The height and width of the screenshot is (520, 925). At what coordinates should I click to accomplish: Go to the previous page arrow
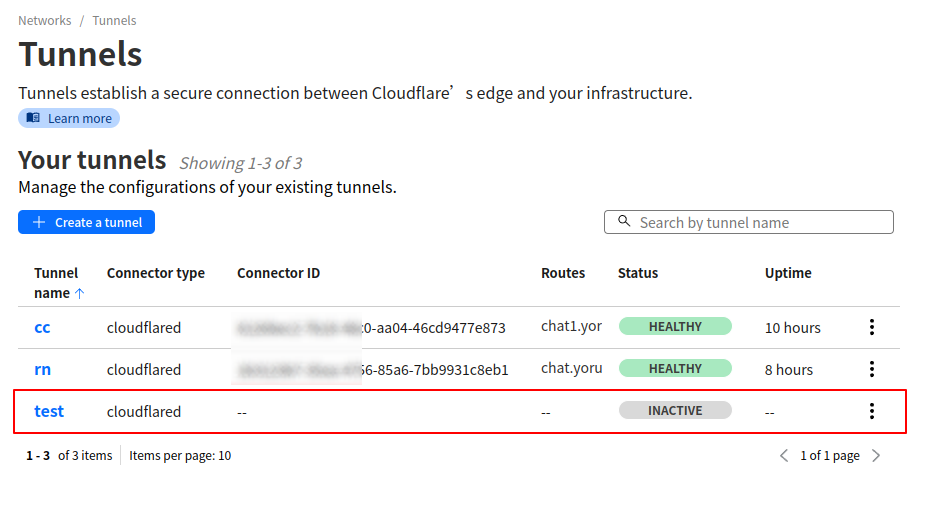pyautogui.click(x=784, y=456)
